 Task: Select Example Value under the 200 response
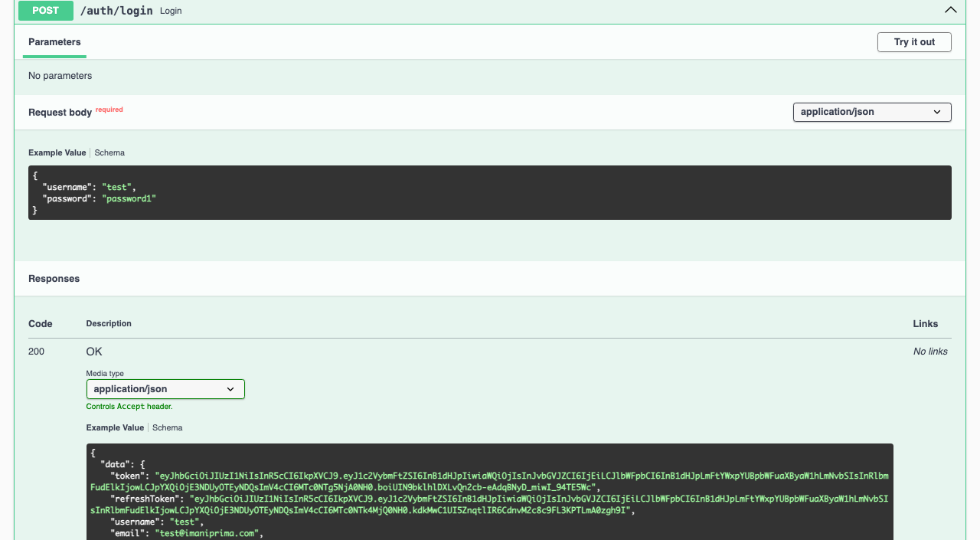coord(115,428)
